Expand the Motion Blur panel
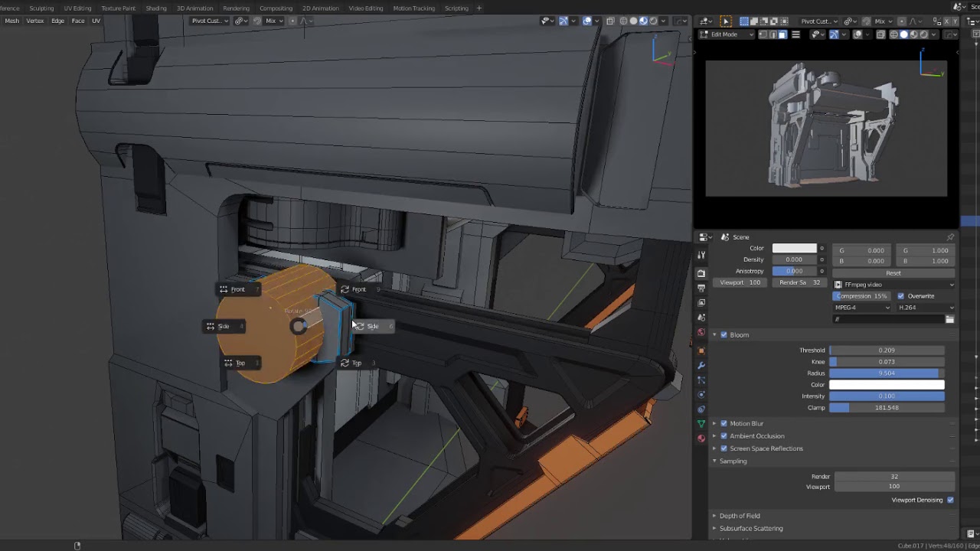980x551 pixels. coord(714,423)
